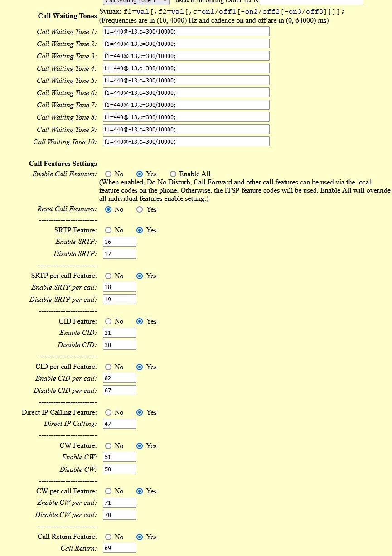This screenshot has height=556, width=392.
Task: Click the Disable CW code field
Action: click(x=120, y=469)
